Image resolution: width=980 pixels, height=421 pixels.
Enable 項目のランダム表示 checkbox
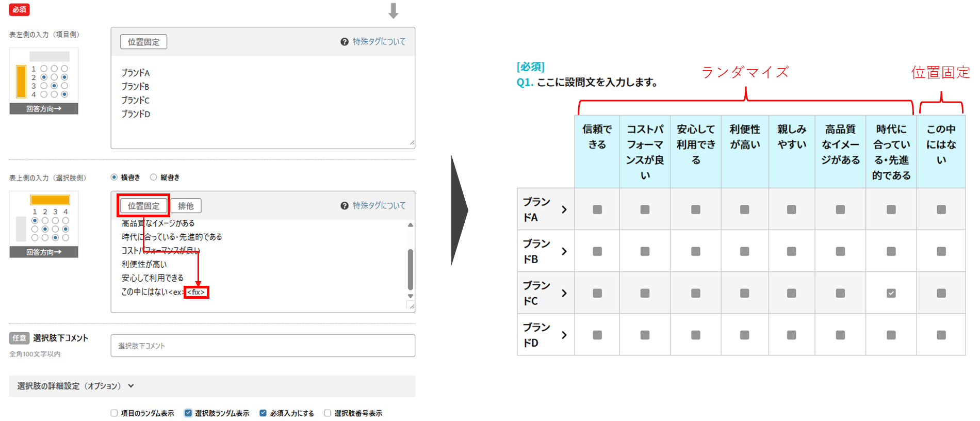pos(114,413)
